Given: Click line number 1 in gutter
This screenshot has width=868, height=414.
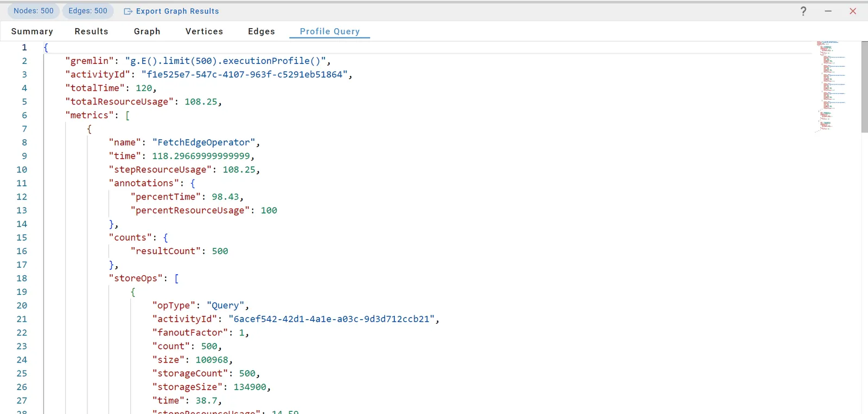Looking at the screenshot, I should 24,47.
